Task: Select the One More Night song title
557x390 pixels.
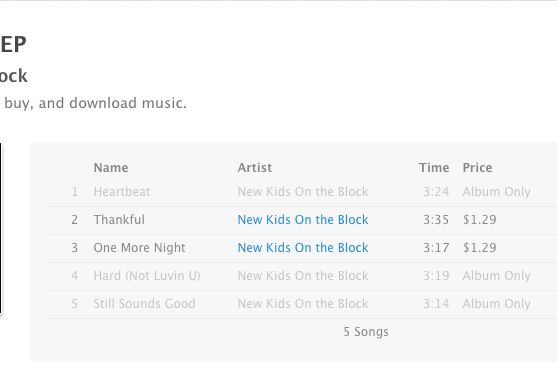Action: (x=139, y=248)
